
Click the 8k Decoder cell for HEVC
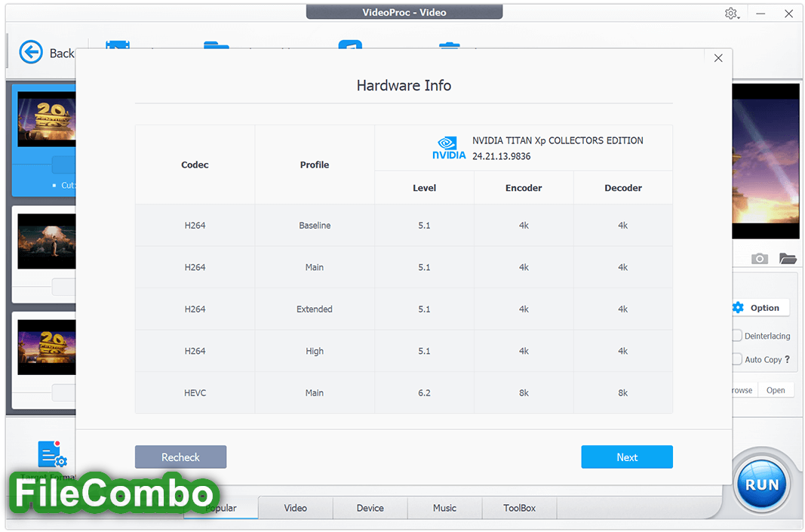click(623, 393)
